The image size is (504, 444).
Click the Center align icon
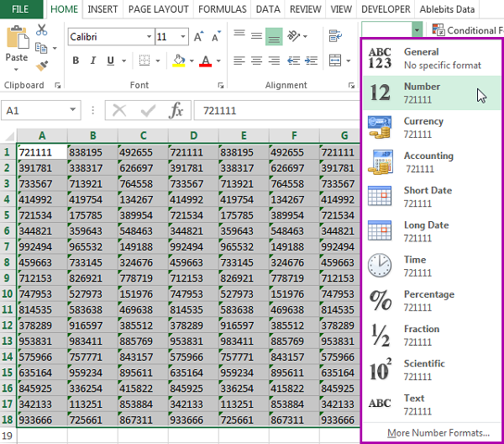tap(256, 61)
